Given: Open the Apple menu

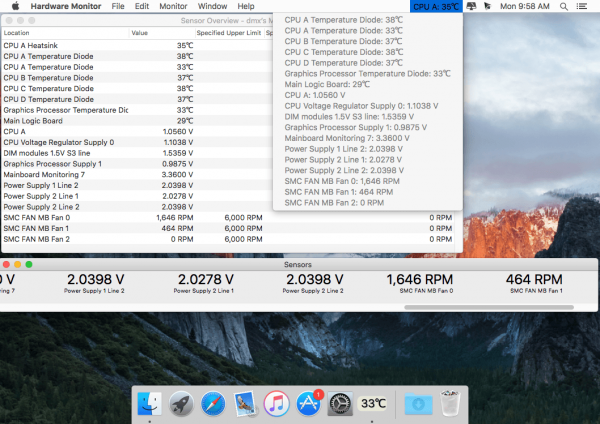Looking at the screenshot, I should click(15, 6).
